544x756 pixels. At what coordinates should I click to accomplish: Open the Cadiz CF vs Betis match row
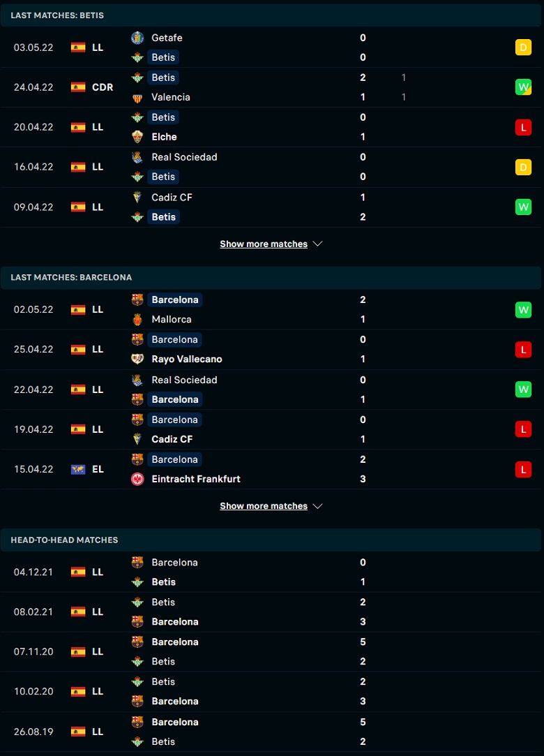tap(272, 207)
